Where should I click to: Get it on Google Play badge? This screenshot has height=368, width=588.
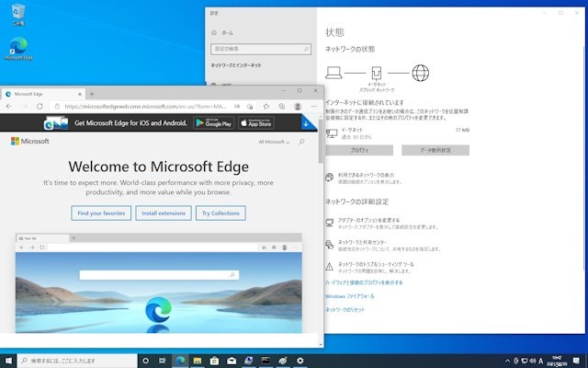click(x=214, y=122)
